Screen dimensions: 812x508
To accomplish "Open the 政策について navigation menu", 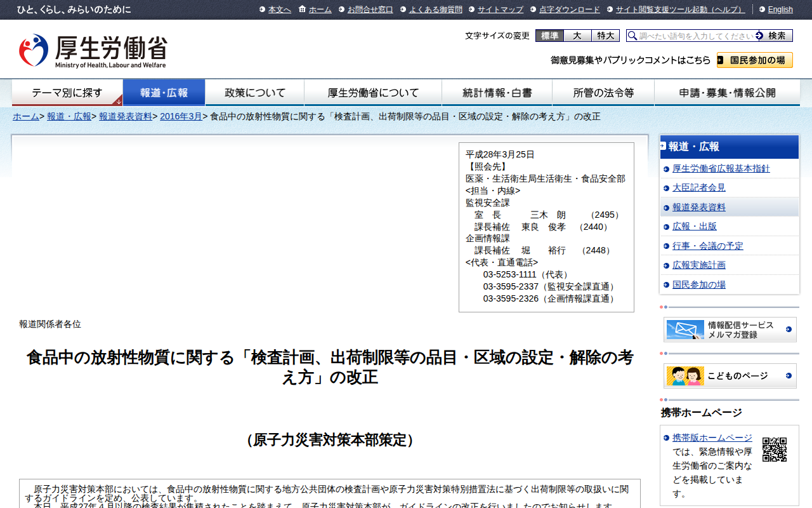I will (x=255, y=93).
